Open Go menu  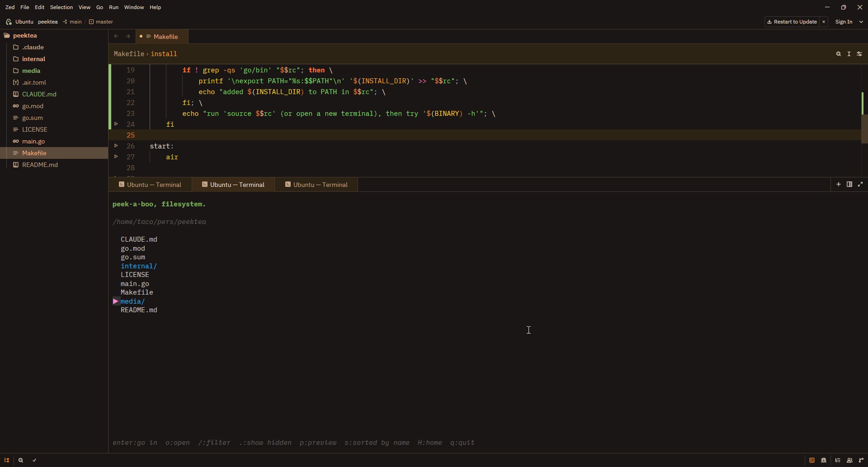click(100, 7)
